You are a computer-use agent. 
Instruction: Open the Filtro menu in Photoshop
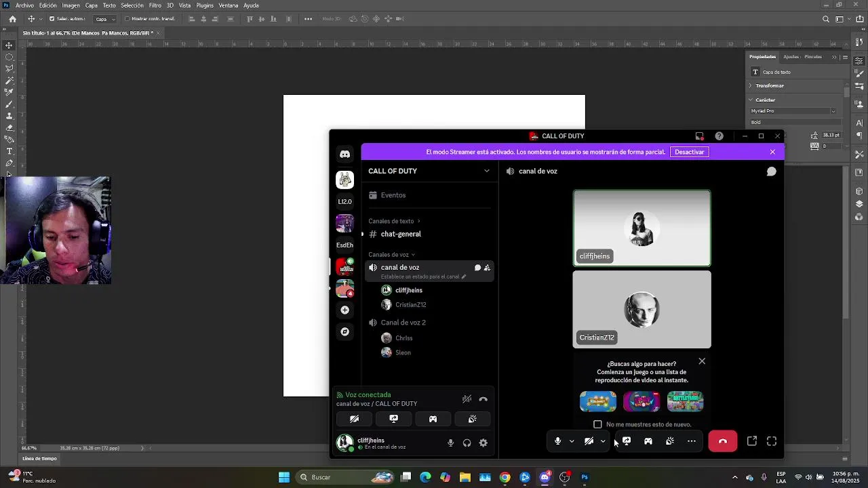155,5
